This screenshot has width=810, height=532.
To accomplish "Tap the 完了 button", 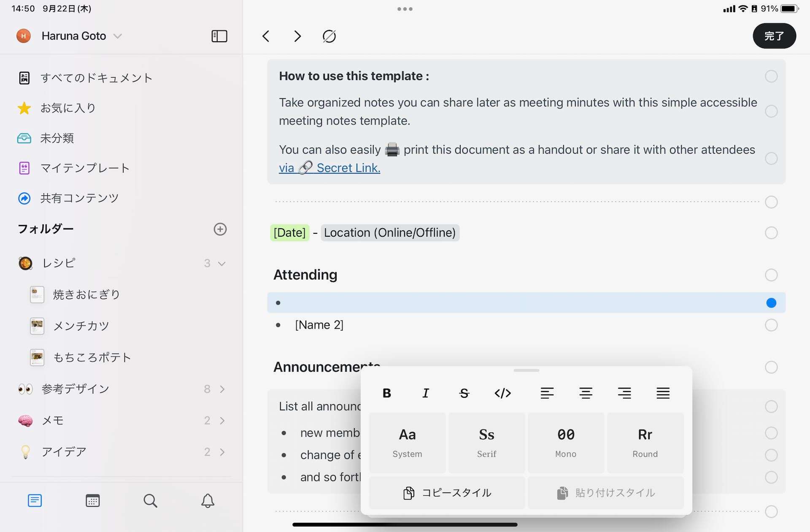I will [774, 36].
